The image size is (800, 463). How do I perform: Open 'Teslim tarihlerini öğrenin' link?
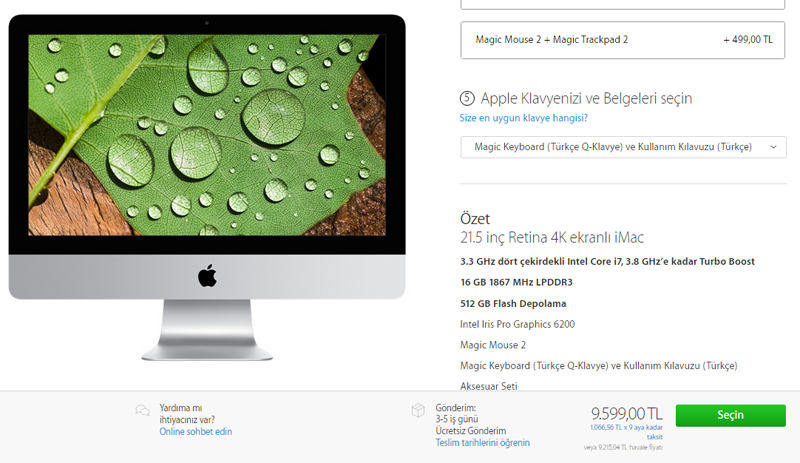[x=482, y=443]
